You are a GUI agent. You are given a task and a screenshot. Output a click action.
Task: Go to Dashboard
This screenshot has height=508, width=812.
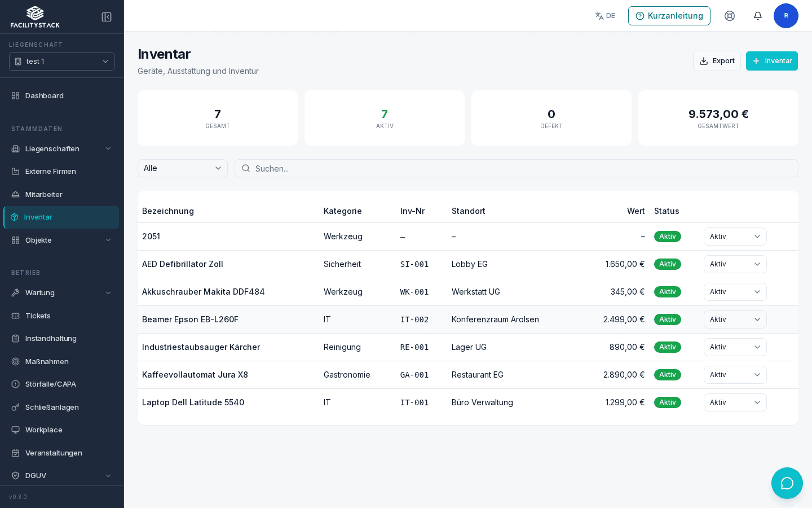pyautogui.click(x=62, y=96)
